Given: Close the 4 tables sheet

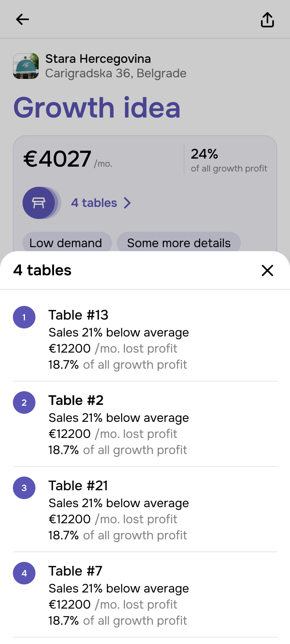Looking at the screenshot, I should click(x=267, y=270).
